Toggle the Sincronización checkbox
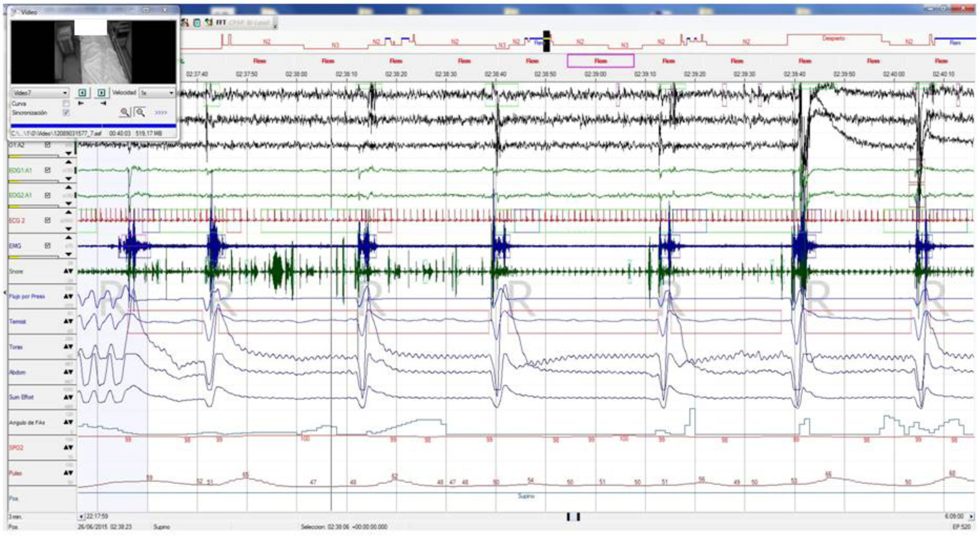 [66, 113]
